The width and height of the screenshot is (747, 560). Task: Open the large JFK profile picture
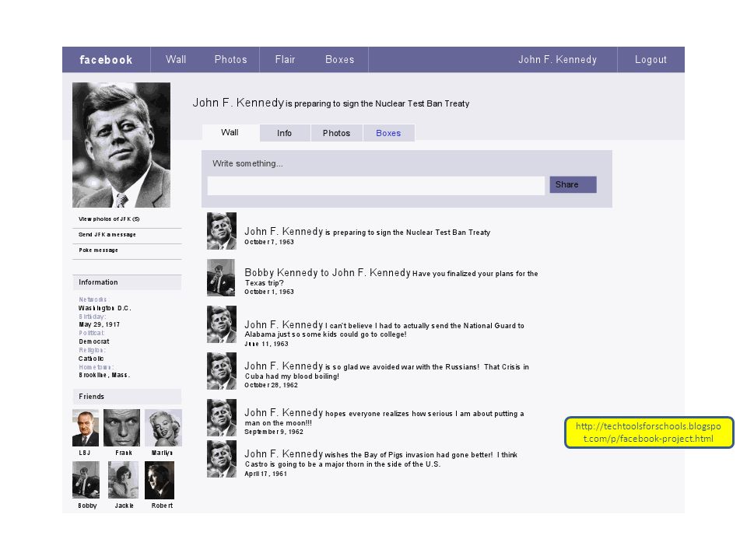tap(121, 145)
